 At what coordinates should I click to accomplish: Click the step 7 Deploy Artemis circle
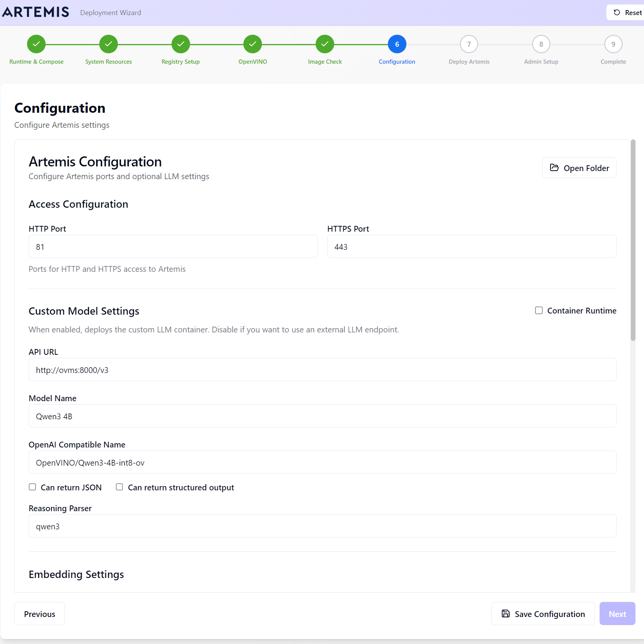(469, 44)
